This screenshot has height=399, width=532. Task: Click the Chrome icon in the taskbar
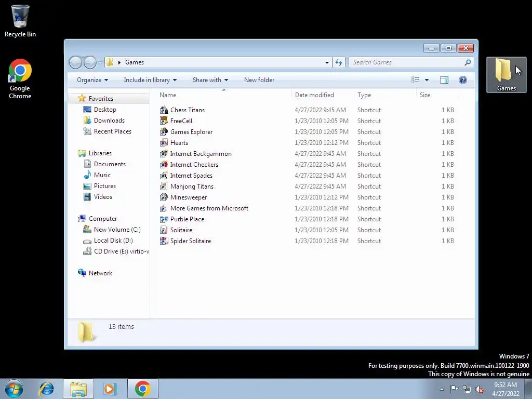pos(142,389)
